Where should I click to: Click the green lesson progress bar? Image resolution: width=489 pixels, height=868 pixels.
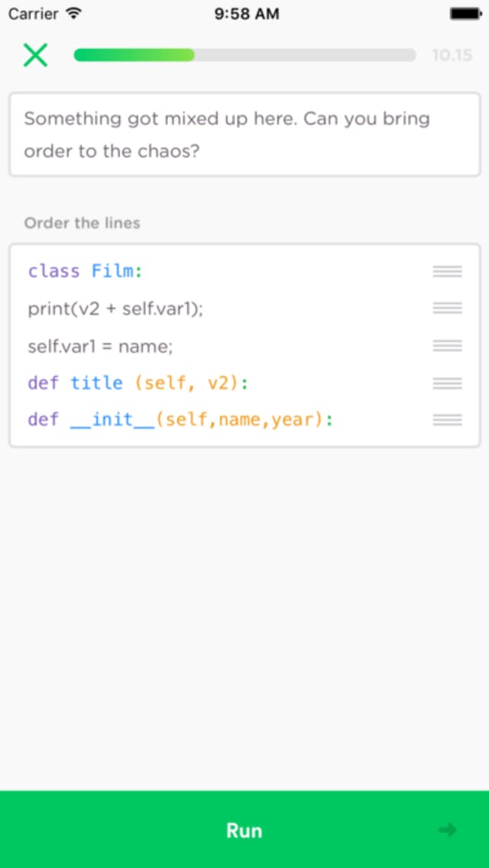[x=244, y=55]
